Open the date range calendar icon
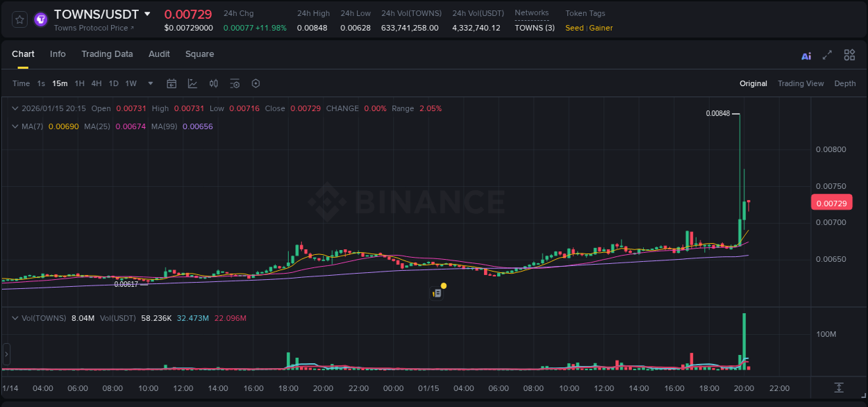The image size is (868, 407). pyautogui.click(x=172, y=83)
